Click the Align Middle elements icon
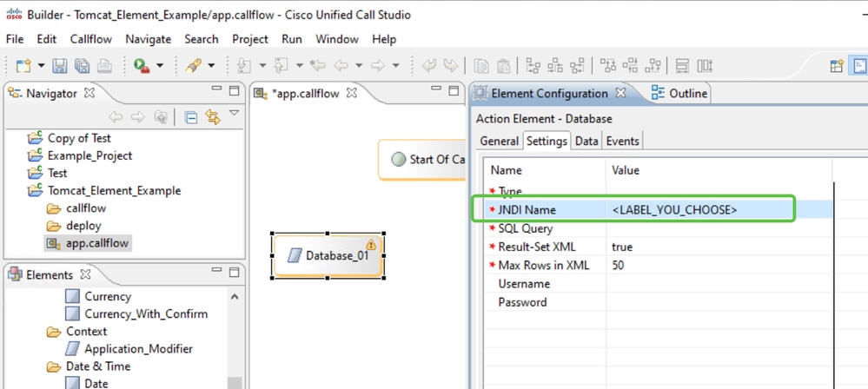 coord(630,66)
